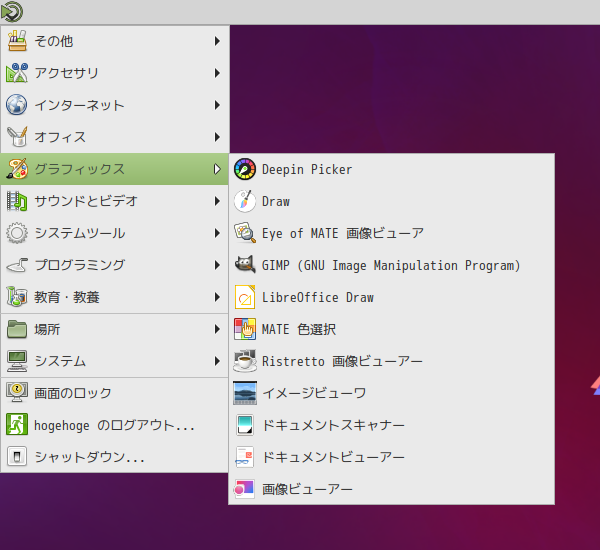Image resolution: width=600 pixels, height=550 pixels.
Task: Click the サウンドとビデオ film icon
Action: [17, 201]
